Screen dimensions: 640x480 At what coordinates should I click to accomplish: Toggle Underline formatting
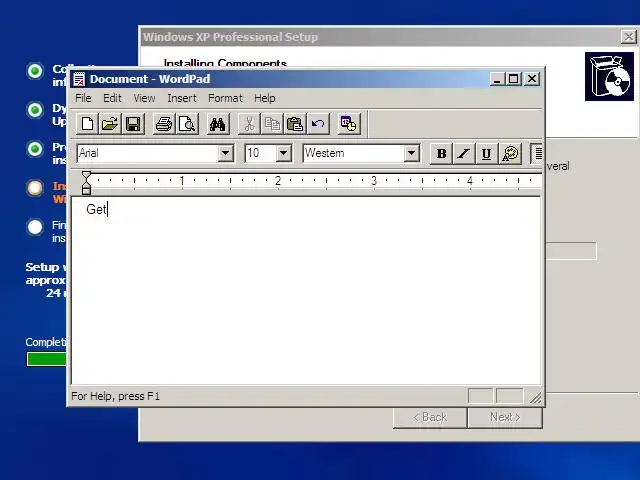(x=487, y=153)
